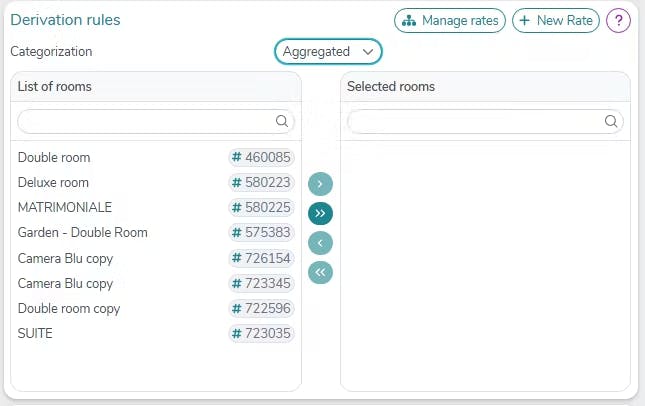Move selected room to Selected rooms
Viewport: 645px width, 406px height.
[x=320, y=184]
